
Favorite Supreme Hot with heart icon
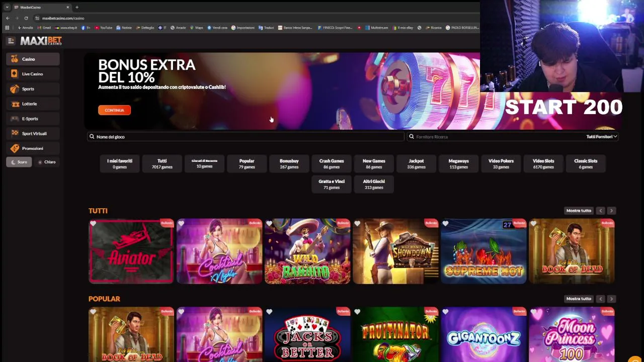point(445,224)
